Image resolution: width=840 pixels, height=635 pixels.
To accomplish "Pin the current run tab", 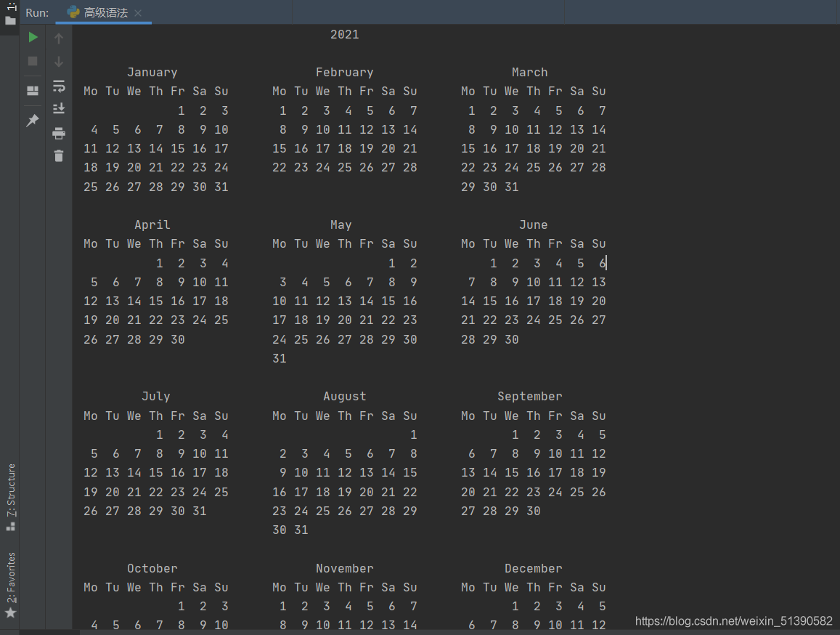I will 33,120.
